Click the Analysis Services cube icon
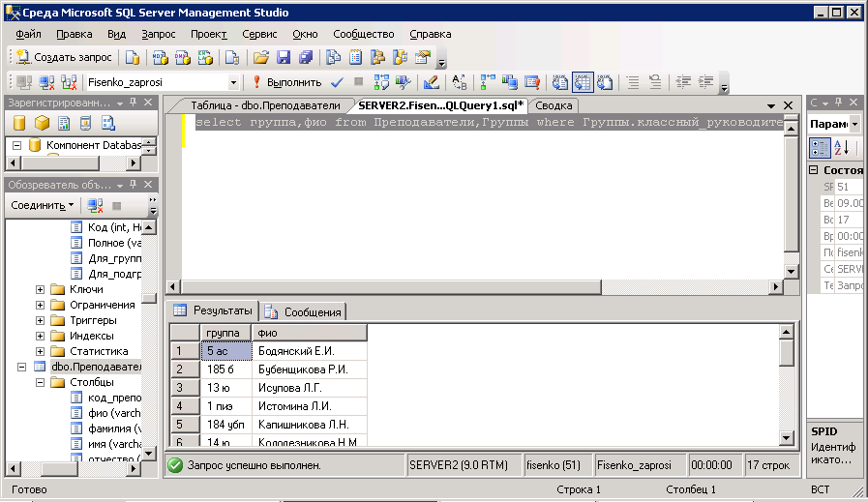The image size is (868, 502). (x=42, y=123)
